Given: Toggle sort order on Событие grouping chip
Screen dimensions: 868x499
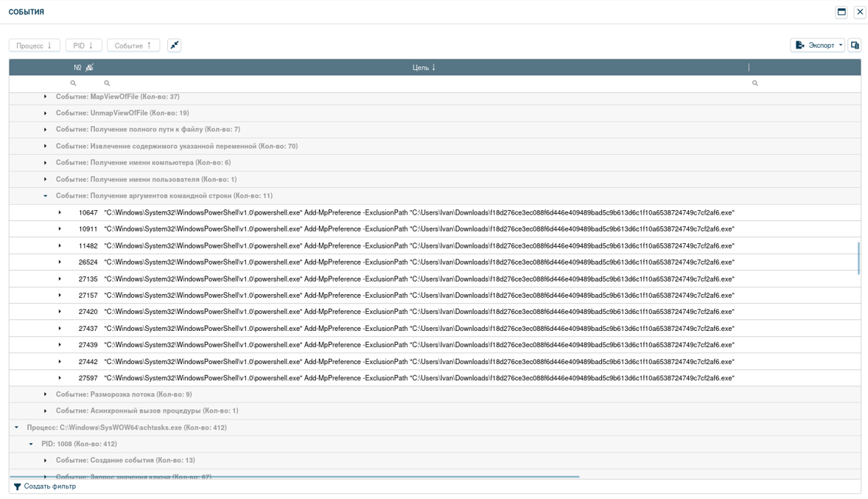Looking at the screenshot, I should [x=133, y=46].
